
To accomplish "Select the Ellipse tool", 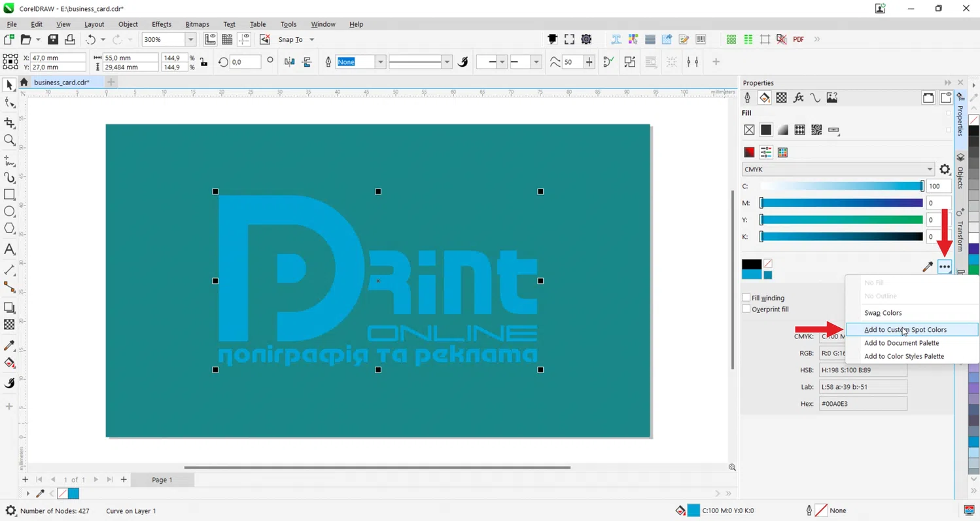I will 9,211.
